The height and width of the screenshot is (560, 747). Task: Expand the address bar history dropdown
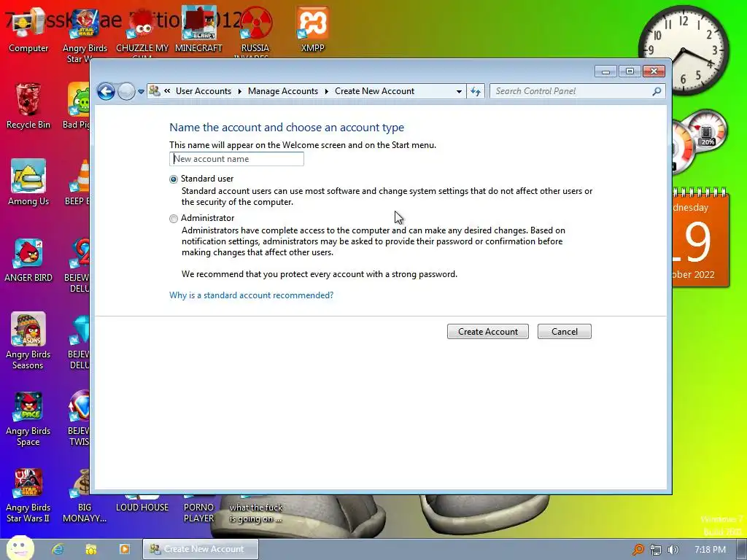tap(459, 91)
